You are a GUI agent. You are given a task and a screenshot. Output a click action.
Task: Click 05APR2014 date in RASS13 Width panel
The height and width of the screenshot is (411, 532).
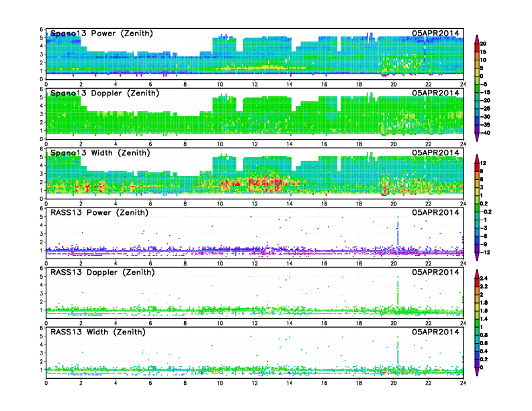click(436, 332)
